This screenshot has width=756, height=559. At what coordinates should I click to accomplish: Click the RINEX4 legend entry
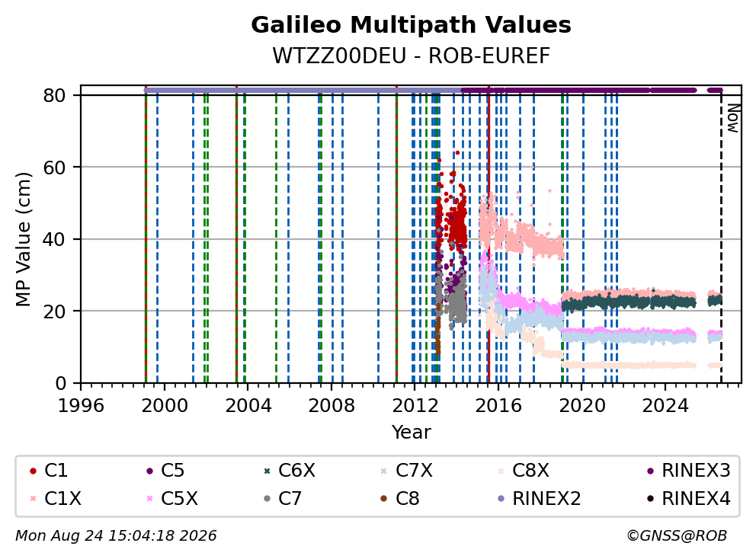(688, 499)
